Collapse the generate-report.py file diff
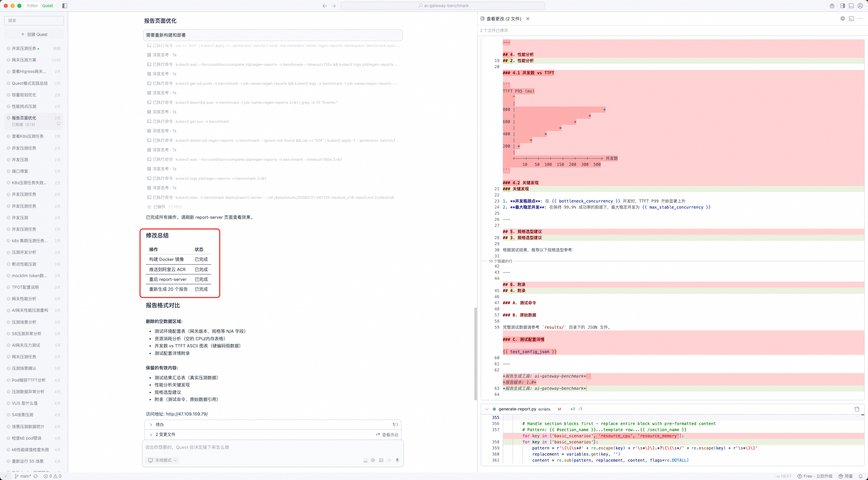This screenshot has width=868, height=480. coord(487,409)
